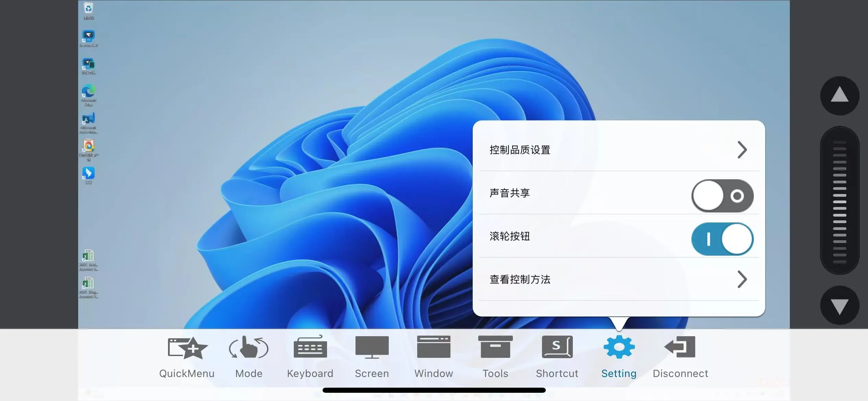The height and width of the screenshot is (401, 868).
Task: Select the Recycle Bin desktop icon
Action: pyautogui.click(x=88, y=11)
